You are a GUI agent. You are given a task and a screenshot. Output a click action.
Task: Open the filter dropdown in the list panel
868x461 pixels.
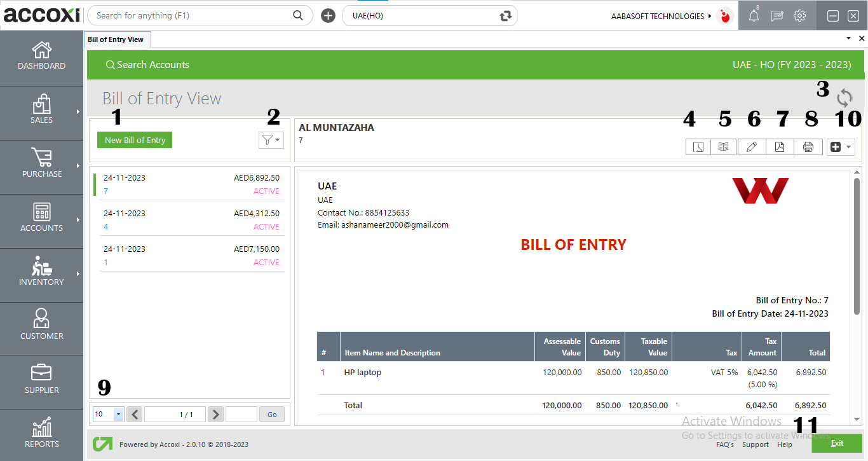(271, 140)
